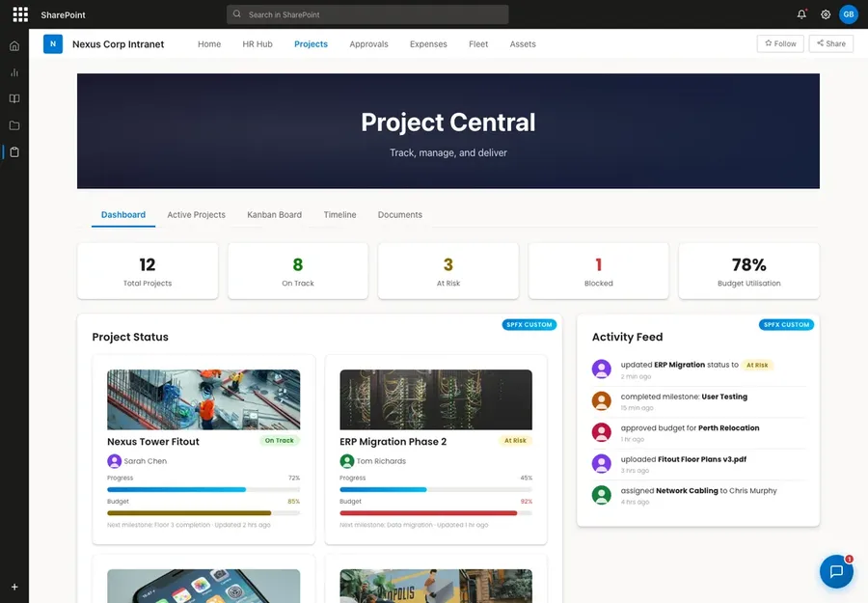
Task: Open the folder icon in left rail
Action: click(x=14, y=125)
